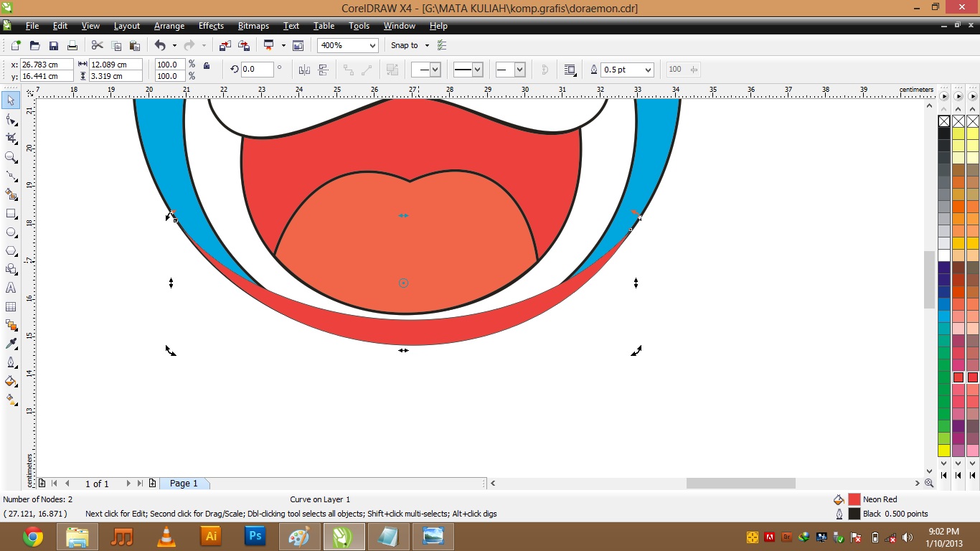Select the Polygon tool
This screenshot has height=551, width=980.
[x=11, y=250]
